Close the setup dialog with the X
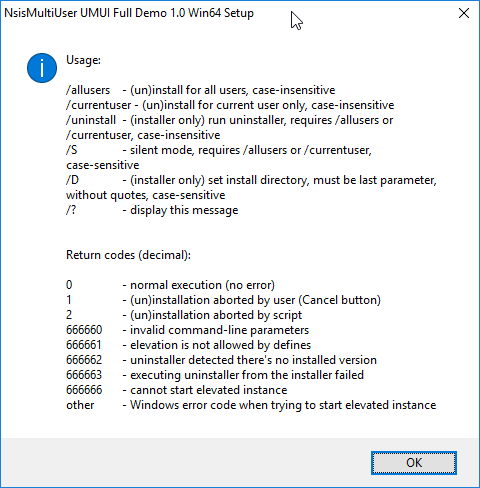Image resolution: width=480 pixels, height=488 pixels. pyautogui.click(x=464, y=13)
